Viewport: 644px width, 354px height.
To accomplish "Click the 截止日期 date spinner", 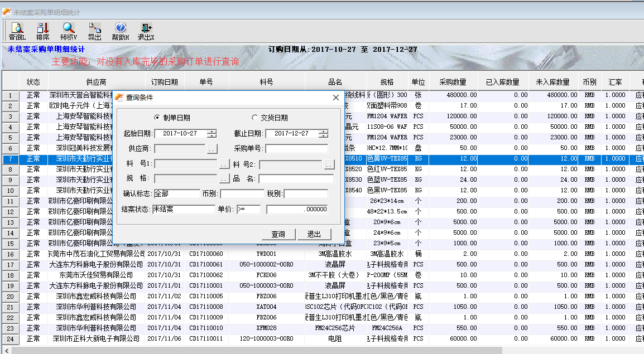I will (x=323, y=134).
